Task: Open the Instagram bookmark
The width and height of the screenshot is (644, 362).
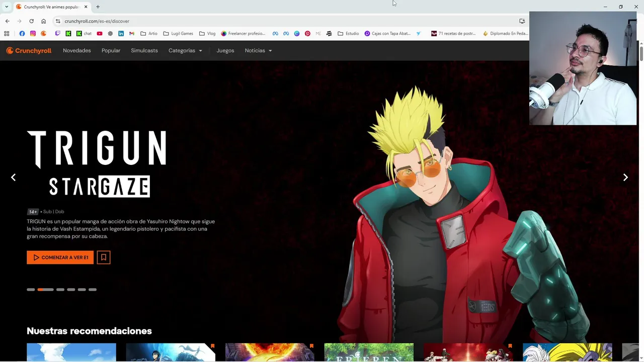Action: click(33, 34)
